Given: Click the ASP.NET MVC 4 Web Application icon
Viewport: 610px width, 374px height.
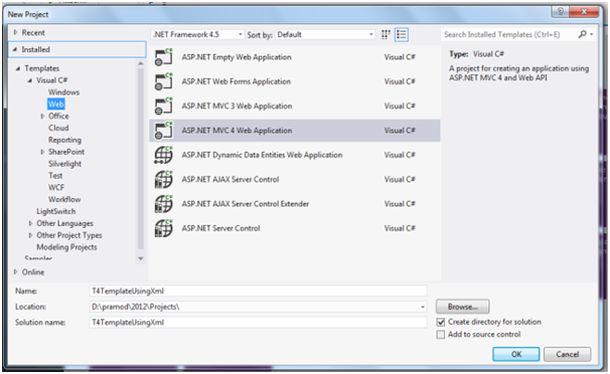Looking at the screenshot, I should (x=164, y=130).
